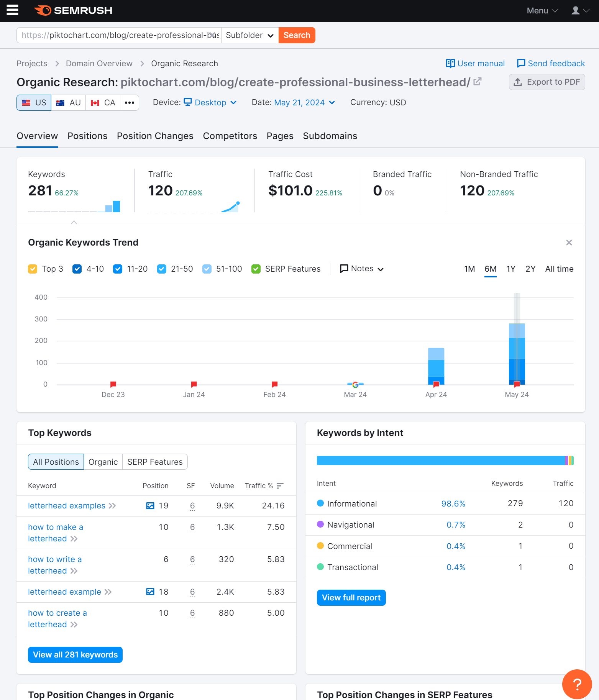Image resolution: width=599 pixels, height=700 pixels.
Task: Click the red note flag at Dec 23
Action: [113, 384]
